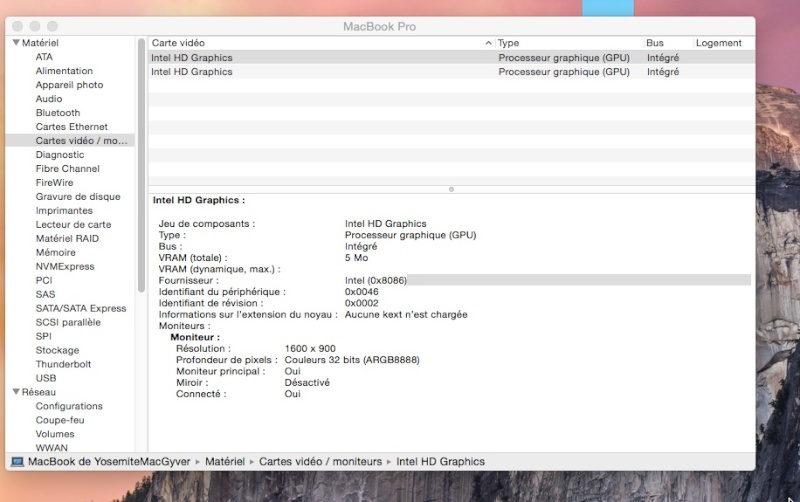Click the VRAM value 5 Mo
This screenshot has width=800, height=502.
click(356, 258)
